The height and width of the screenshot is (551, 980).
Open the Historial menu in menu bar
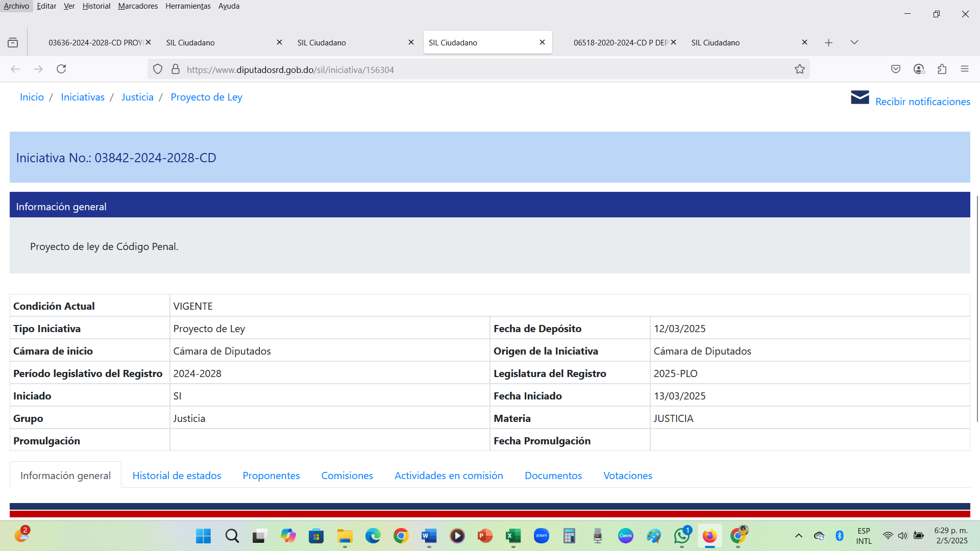(96, 6)
